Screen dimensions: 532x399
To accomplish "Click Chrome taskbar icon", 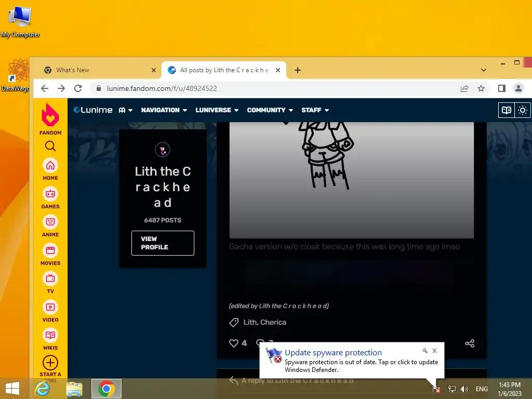I will point(106,389).
